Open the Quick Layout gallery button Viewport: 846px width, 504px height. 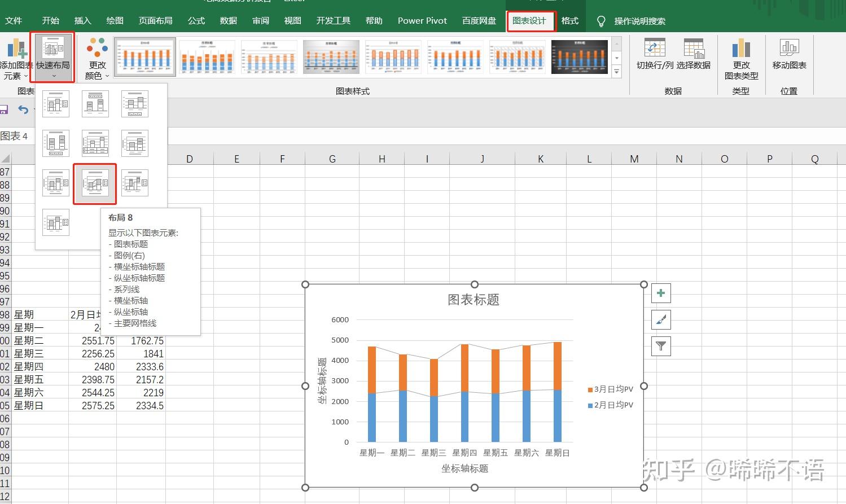pyautogui.click(x=53, y=58)
